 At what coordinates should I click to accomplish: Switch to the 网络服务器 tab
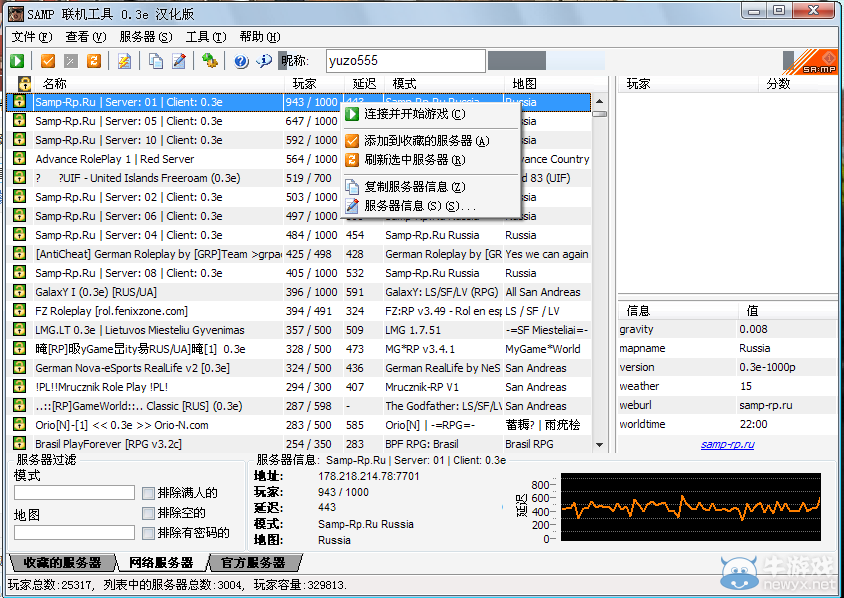coord(161,563)
